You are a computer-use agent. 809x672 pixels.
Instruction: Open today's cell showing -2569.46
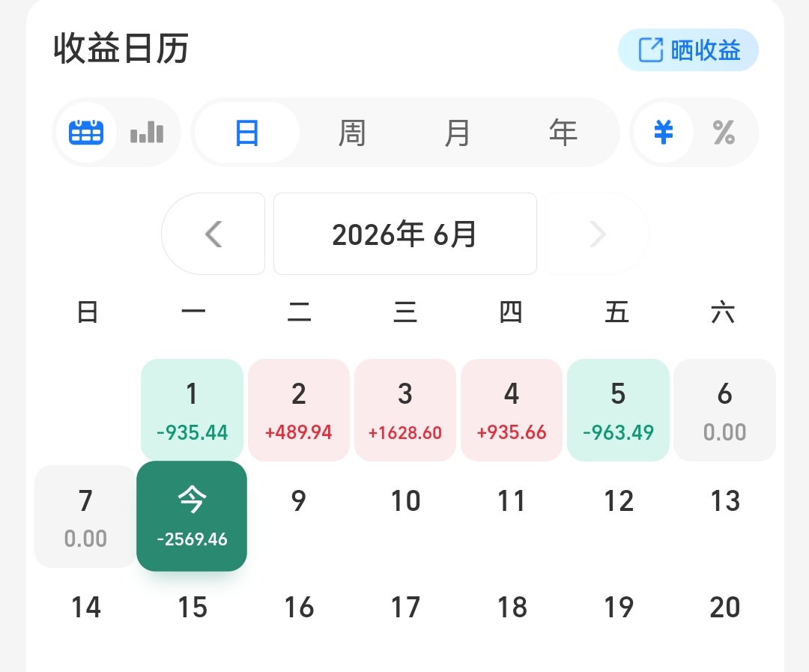192,516
